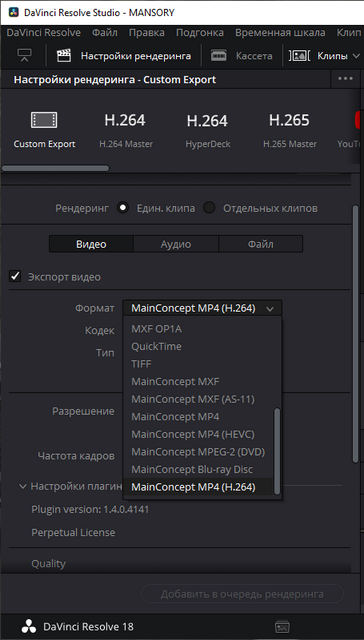Expand the Клипы dropdown arrow
Viewport: 364px width, 640px height.
(x=355, y=56)
